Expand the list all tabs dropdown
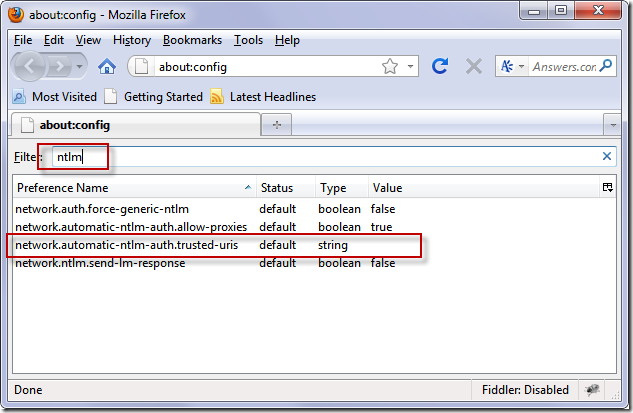Image resolution: width=633 pixels, height=413 pixels. [x=611, y=125]
